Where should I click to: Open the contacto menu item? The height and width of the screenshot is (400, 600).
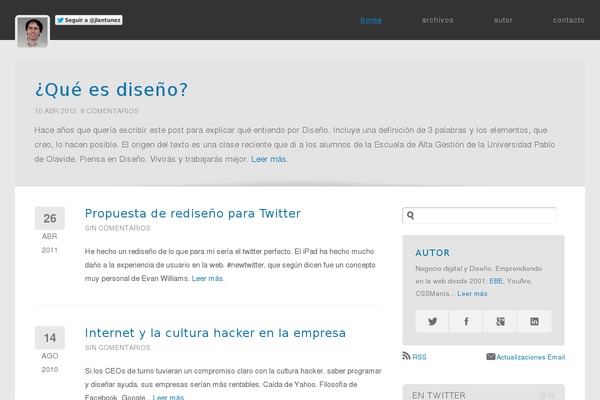(x=569, y=20)
